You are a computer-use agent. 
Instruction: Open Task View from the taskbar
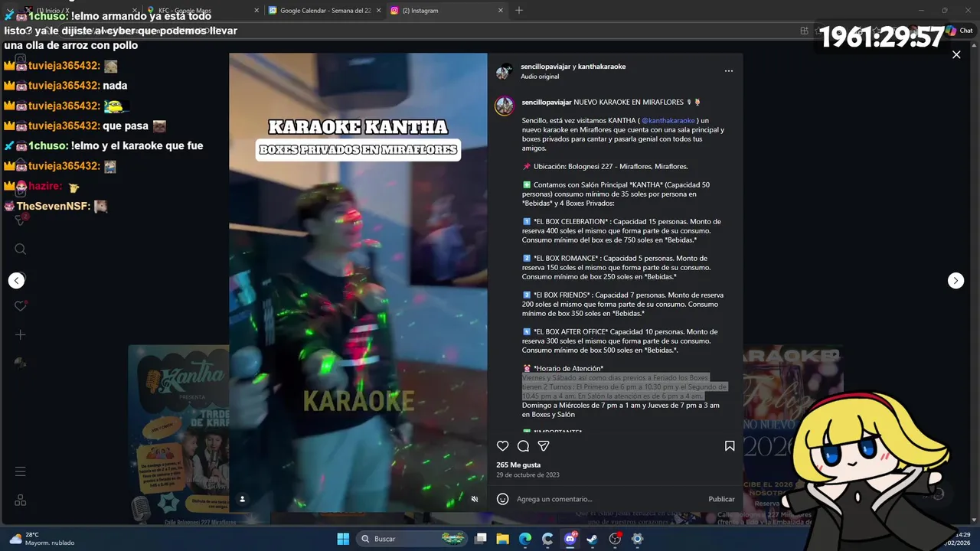[x=481, y=539]
